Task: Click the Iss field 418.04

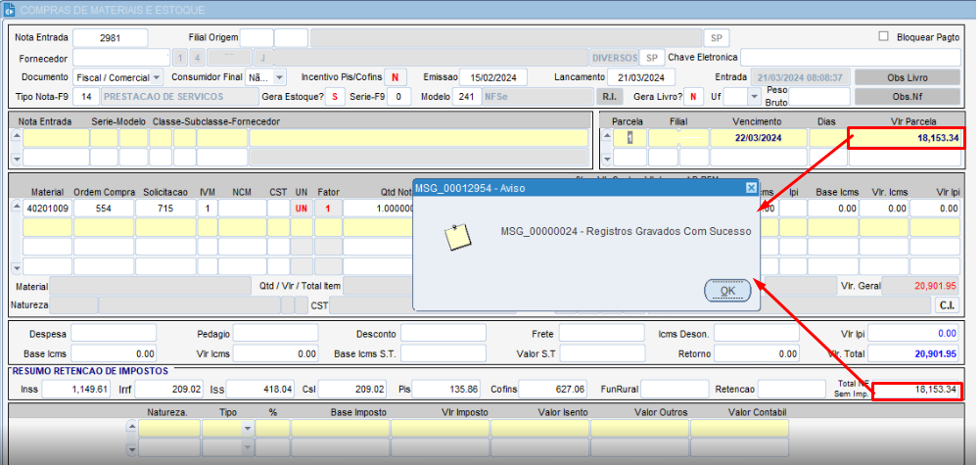Action: (260, 390)
